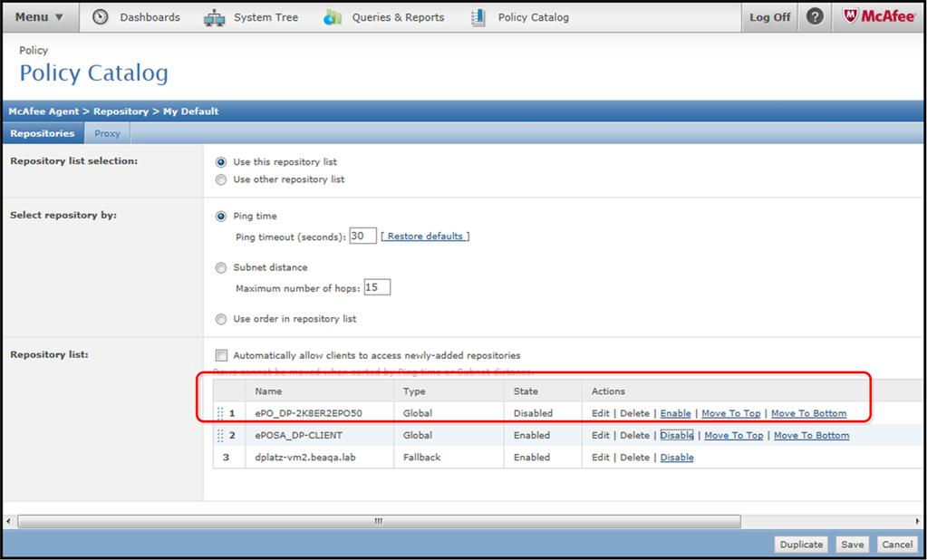Open Dashboards from the top bar
927x560 pixels.
150,17
